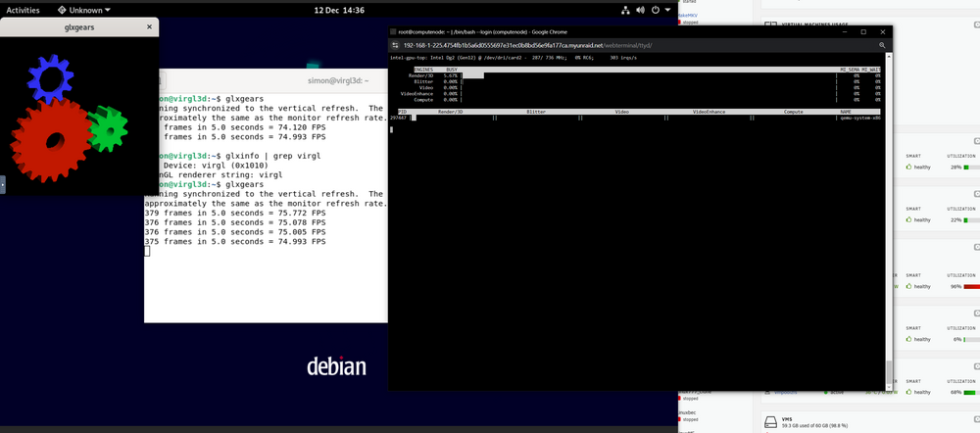Viewport: 980px width, 433px height.
Task: Open site information icon in Chrome address bar
Action: coord(395,45)
